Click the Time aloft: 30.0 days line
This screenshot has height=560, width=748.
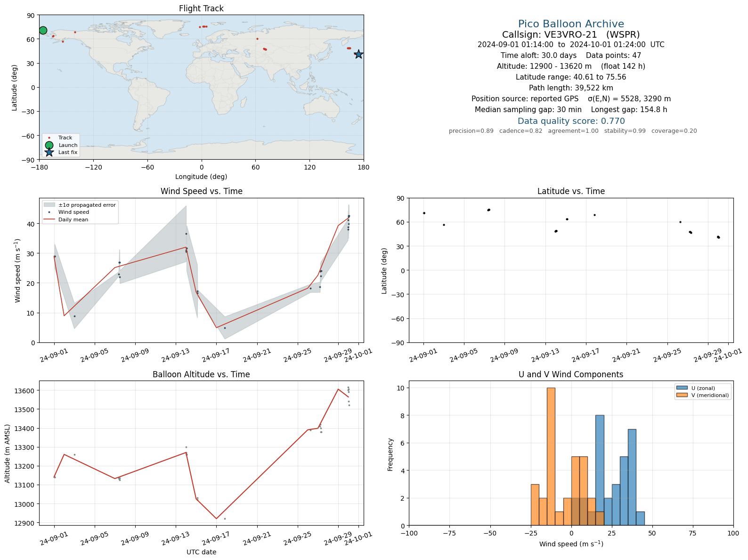click(x=571, y=56)
